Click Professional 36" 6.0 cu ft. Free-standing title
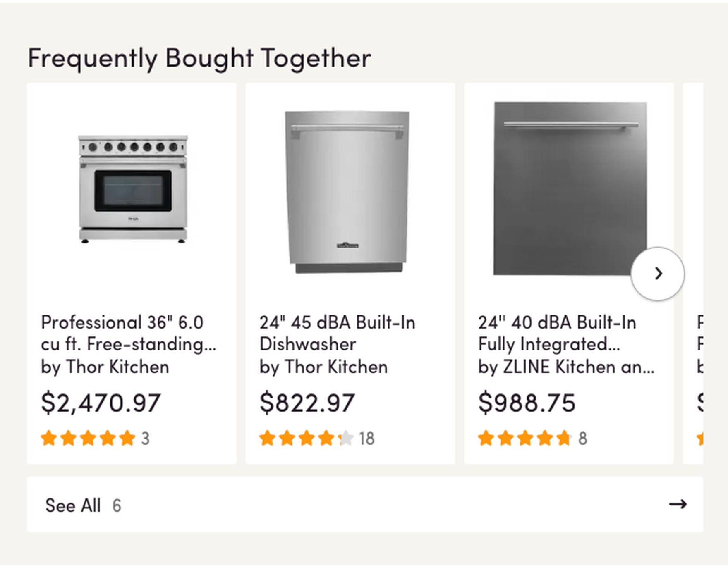728x565 pixels. (x=128, y=333)
